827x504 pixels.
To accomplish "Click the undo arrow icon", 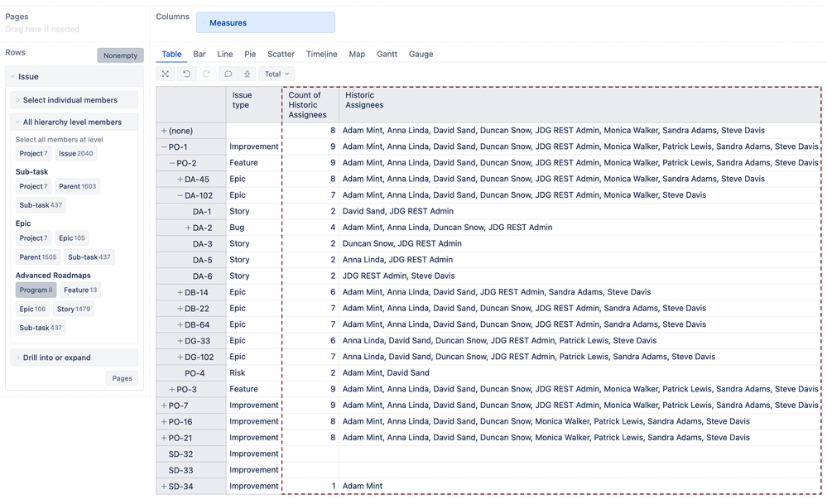I will click(x=187, y=74).
